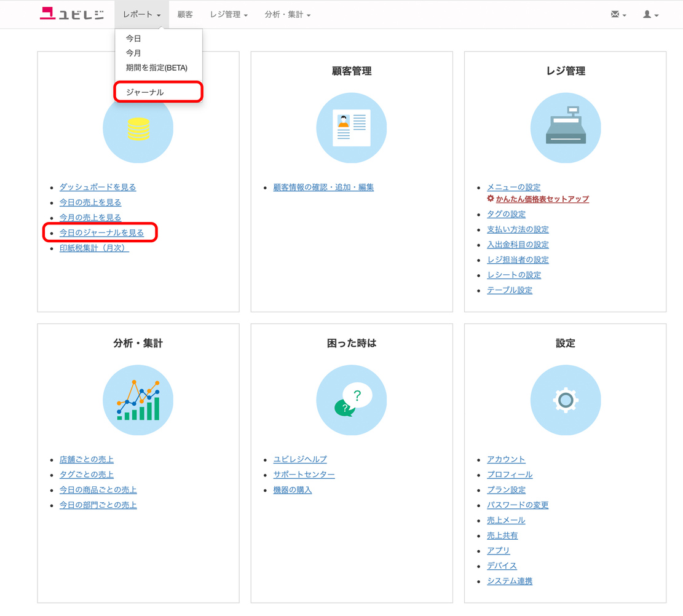
Task: Open デバイス settings link
Action: tap(502, 566)
